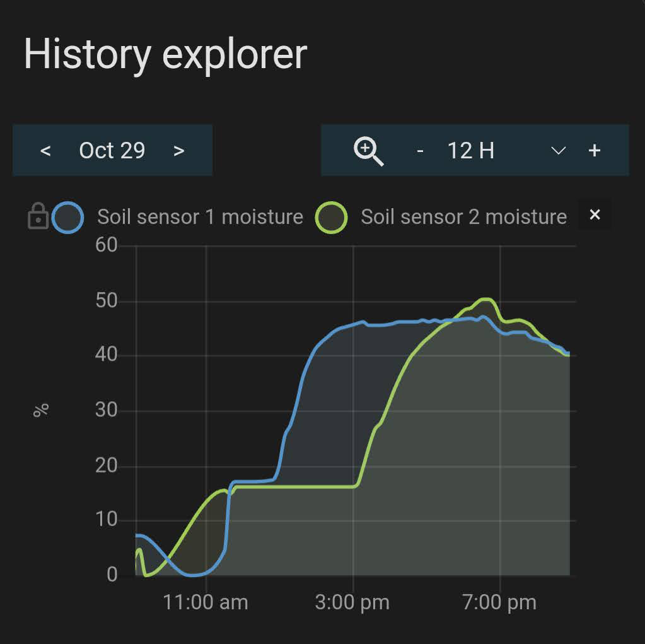Advance to the next day with the right arrow
This screenshot has height=644, width=645.
click(x=179, y=150)
